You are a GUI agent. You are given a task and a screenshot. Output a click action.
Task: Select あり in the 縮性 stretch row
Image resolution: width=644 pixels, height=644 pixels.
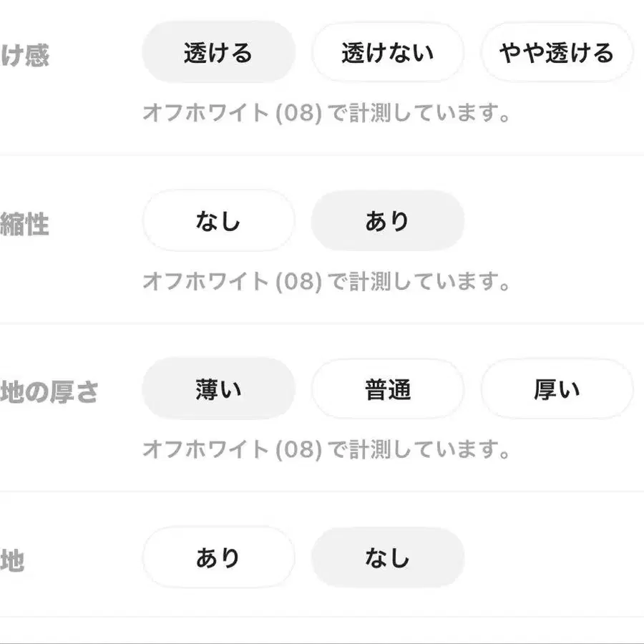tap(388, 220)
